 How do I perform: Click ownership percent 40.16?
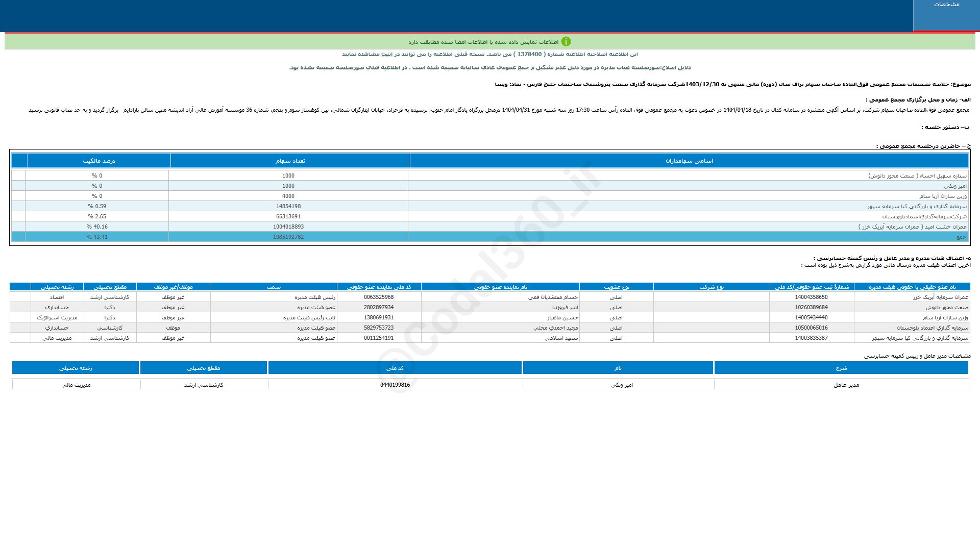click(97, 227)
